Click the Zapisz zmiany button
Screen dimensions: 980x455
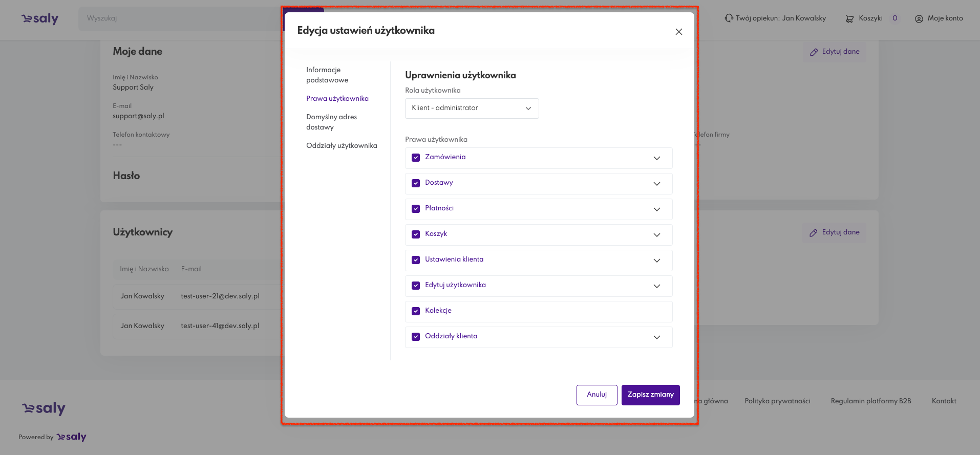point(650,395)
